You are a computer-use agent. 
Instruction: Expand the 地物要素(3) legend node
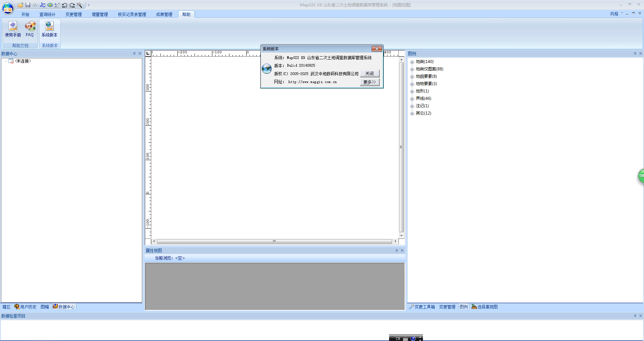(412, 84)
